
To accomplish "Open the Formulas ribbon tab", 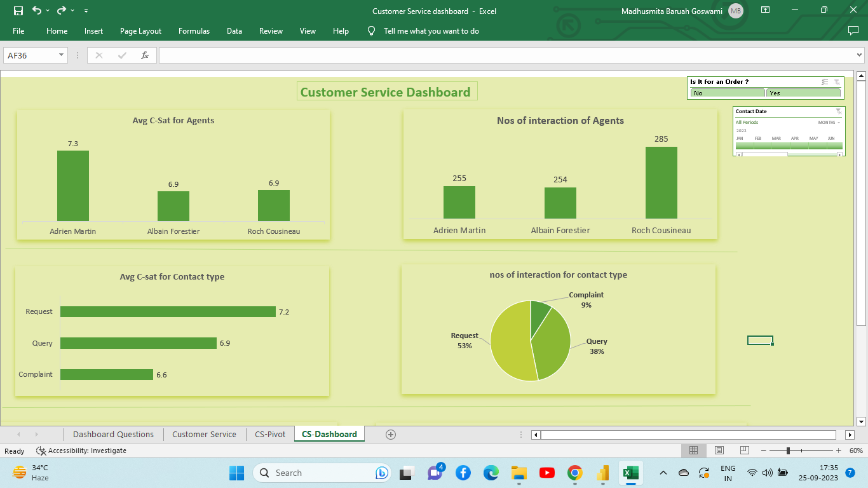I will click(194, 30).
